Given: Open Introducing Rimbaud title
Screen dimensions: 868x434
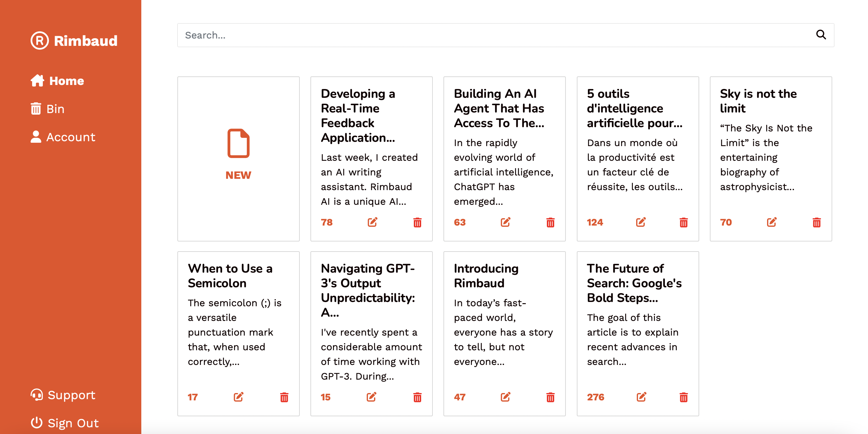Looking at the screenshot, I should point(486,275).
